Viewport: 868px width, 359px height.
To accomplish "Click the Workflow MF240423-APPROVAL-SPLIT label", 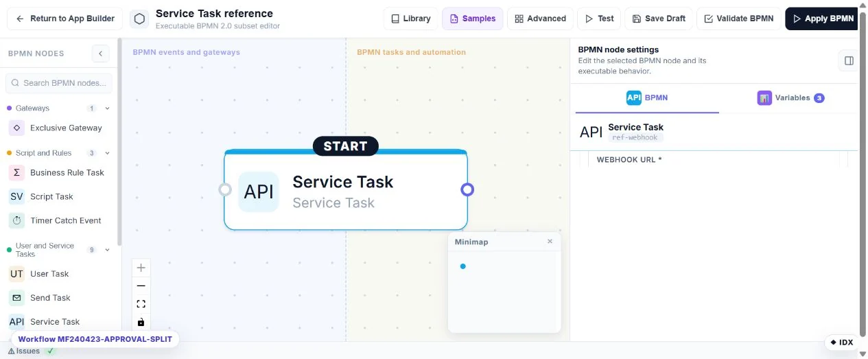I will (x=95, y=339).
